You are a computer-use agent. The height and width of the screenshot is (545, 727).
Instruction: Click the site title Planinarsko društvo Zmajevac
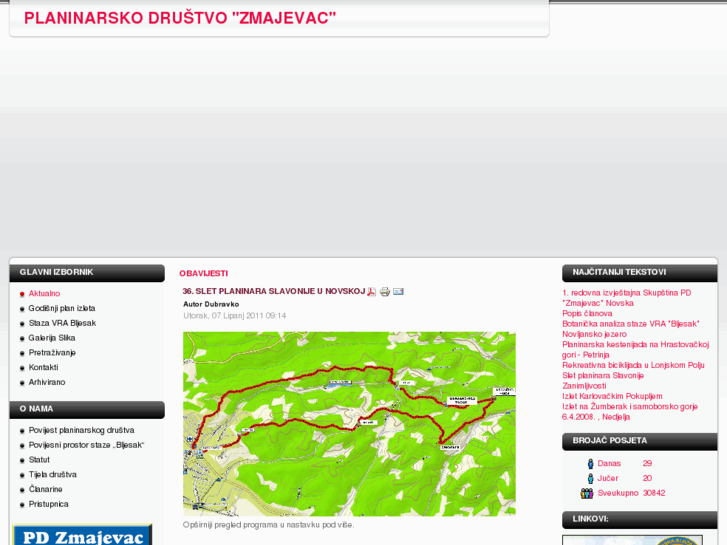click(180, 18)
